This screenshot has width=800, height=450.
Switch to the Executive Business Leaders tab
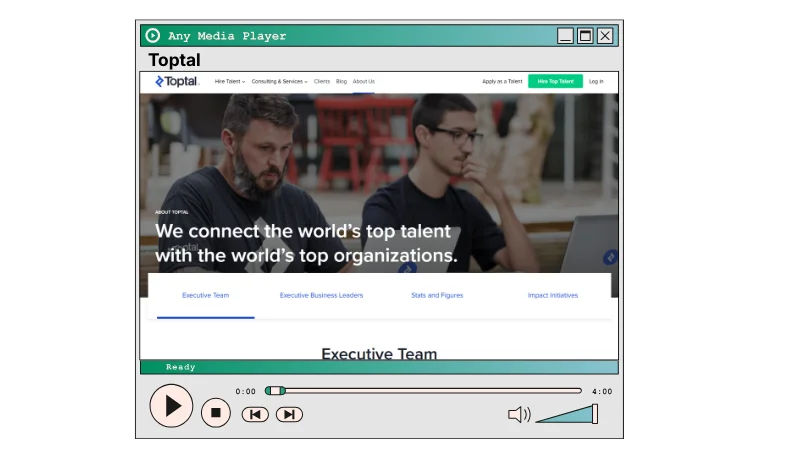321,295
